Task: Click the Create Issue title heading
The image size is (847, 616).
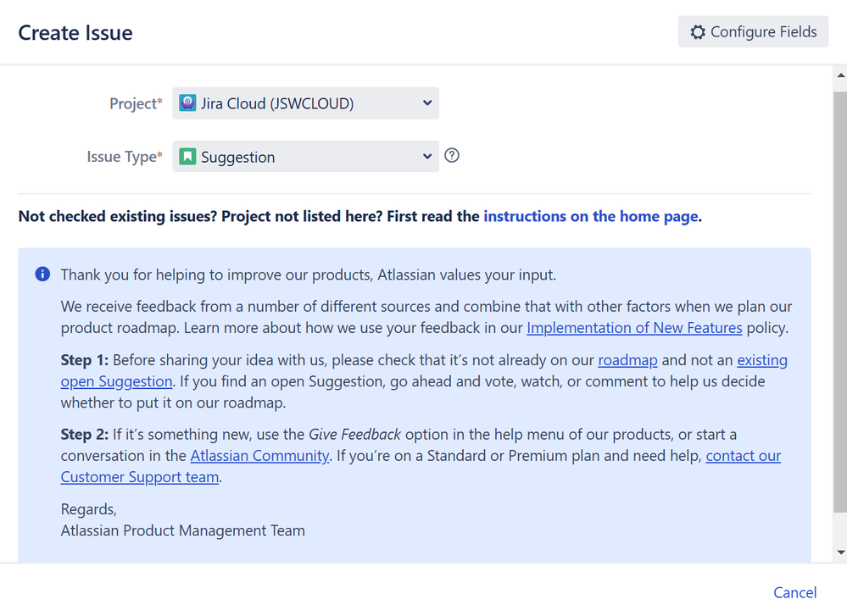Action: tap(75, 32)
